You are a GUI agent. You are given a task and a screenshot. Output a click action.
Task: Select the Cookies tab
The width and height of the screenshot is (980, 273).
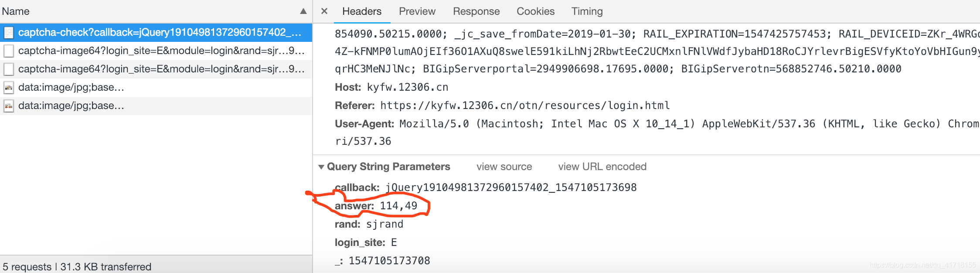535,11
